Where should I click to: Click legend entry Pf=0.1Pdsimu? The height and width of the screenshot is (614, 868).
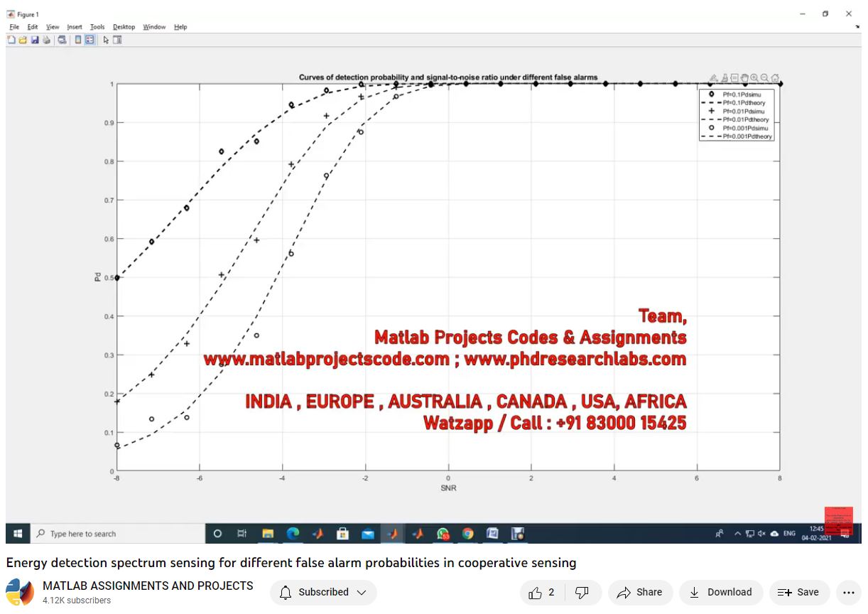pyautogui.click(x=742, y=95)
